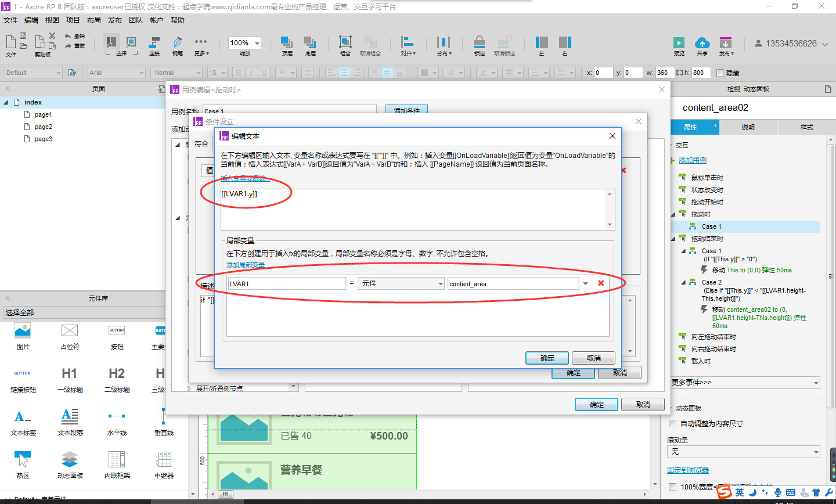The width and height of the screenshot is (836, 504).
Task: Toggle the left panel icon (左)
Action: 542,42
